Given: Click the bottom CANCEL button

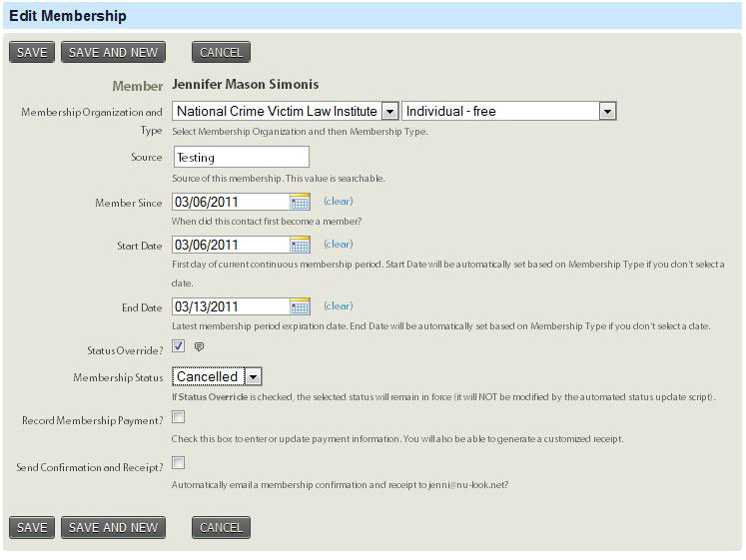Looking at the screenshot, I should [x=222, y=527].
